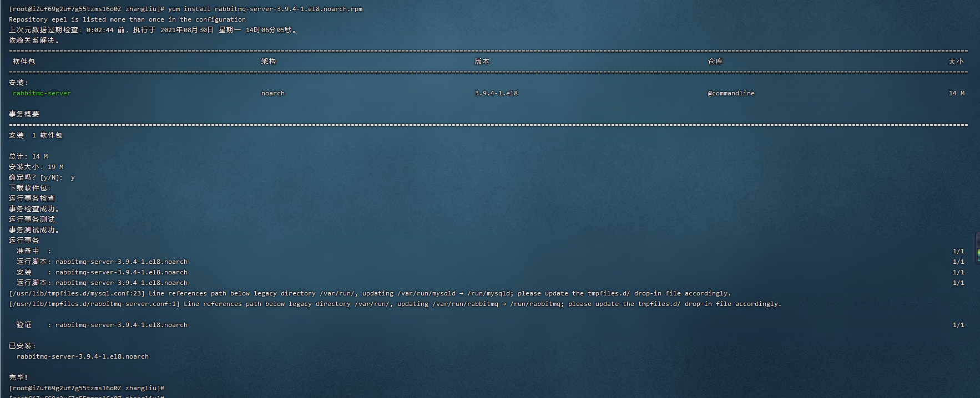Image resolution: width=980 pixels, height=398 pixels.
Task: Click the 准备中 progress row label
Action: point(28,251)
